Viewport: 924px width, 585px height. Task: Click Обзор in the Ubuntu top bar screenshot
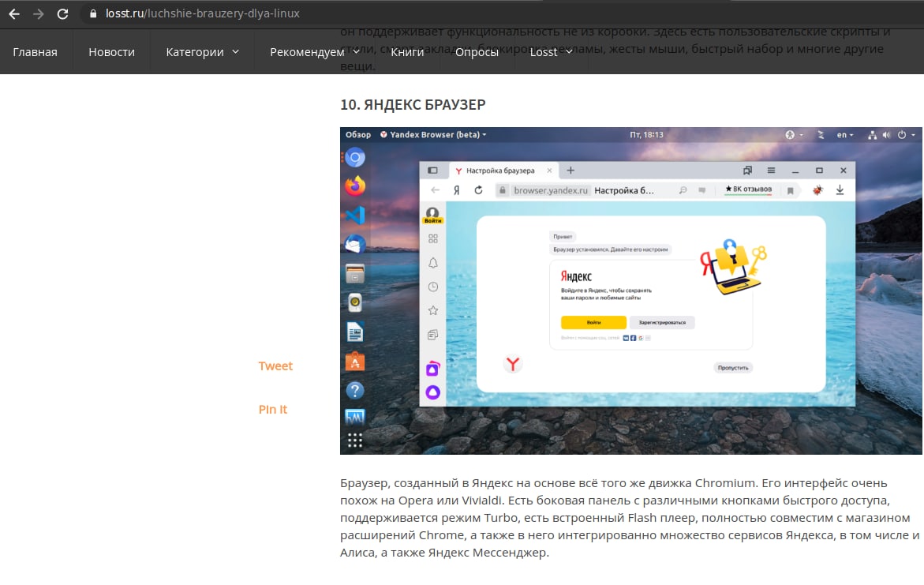358,134
